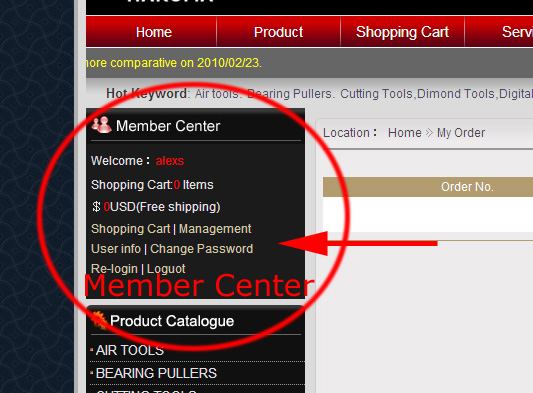Click the Order No. column header
The image size is (533, 393).
[x=467, y=187]
